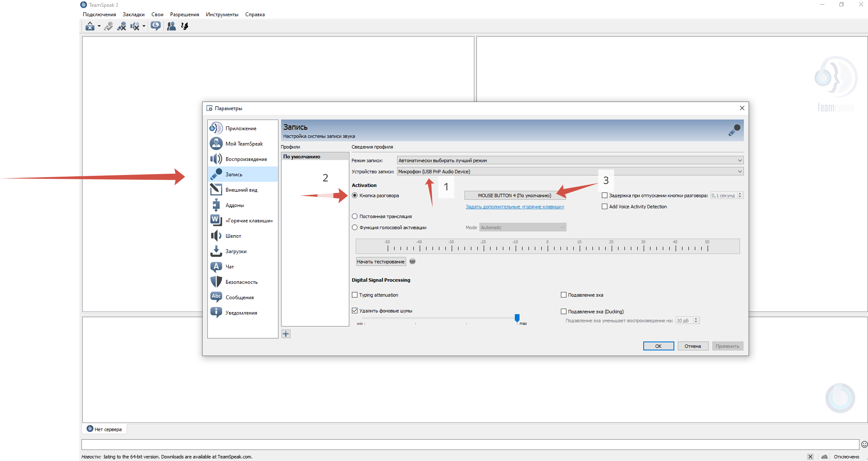This screenshot has width=868, height=461.
Task: Click the voice activation level scale
Action: (548, 246)
